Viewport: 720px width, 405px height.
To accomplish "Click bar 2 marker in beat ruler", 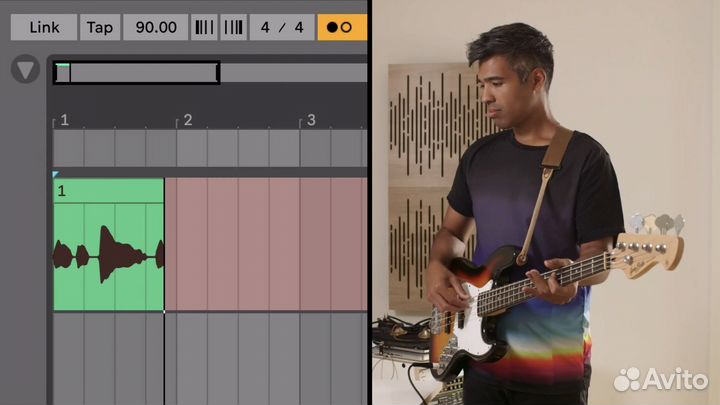I will (x=187, y=120).
